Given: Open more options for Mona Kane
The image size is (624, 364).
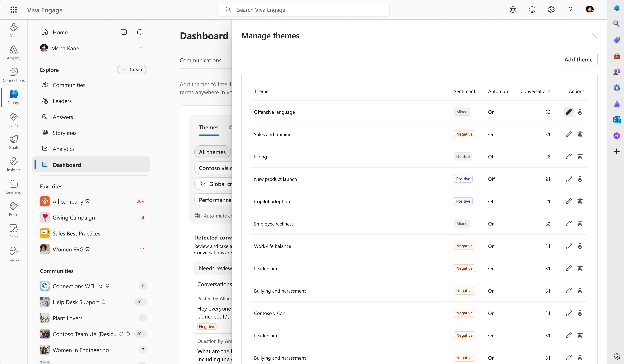Looking at the screenshot, I should pos(142,48).
